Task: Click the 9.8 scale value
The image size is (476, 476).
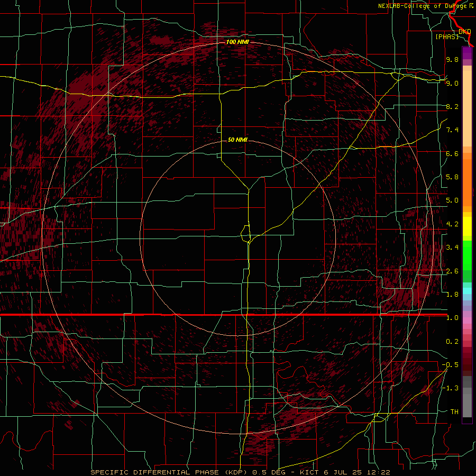Action: pos(452,59)
